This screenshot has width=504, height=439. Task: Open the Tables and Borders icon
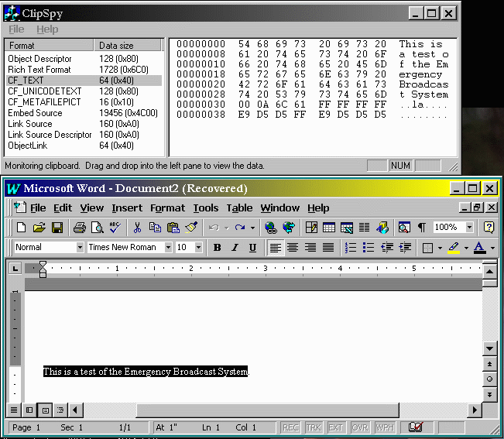[311, 228]
